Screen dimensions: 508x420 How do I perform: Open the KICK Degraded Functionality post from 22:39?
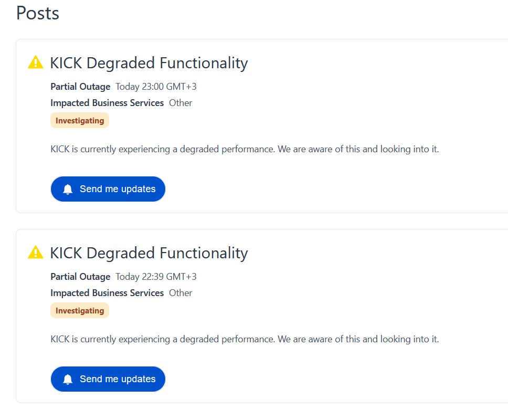149,253
